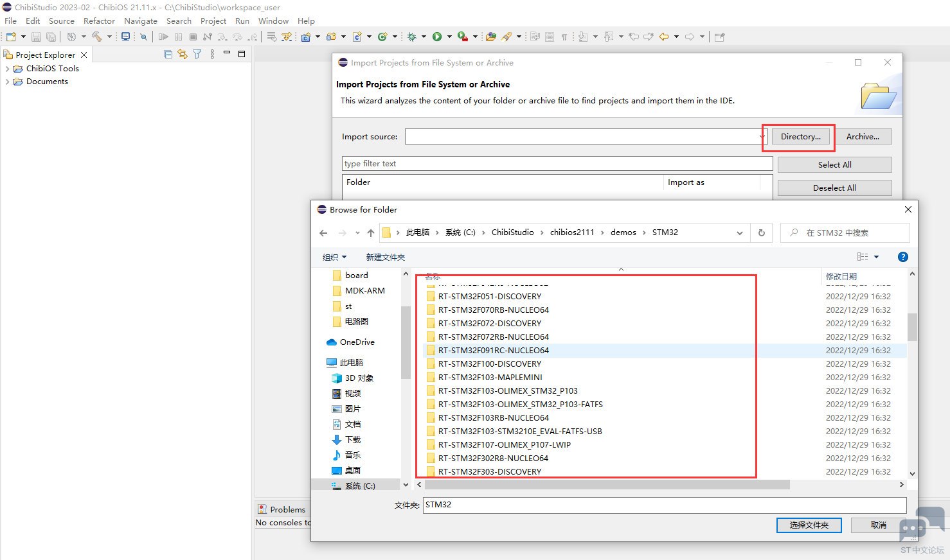The height and width of the screenshot is (560, 950).
Task: Click the change view icon in Browse for Folder
Action: pyautogui.click(x=863, y=257)
